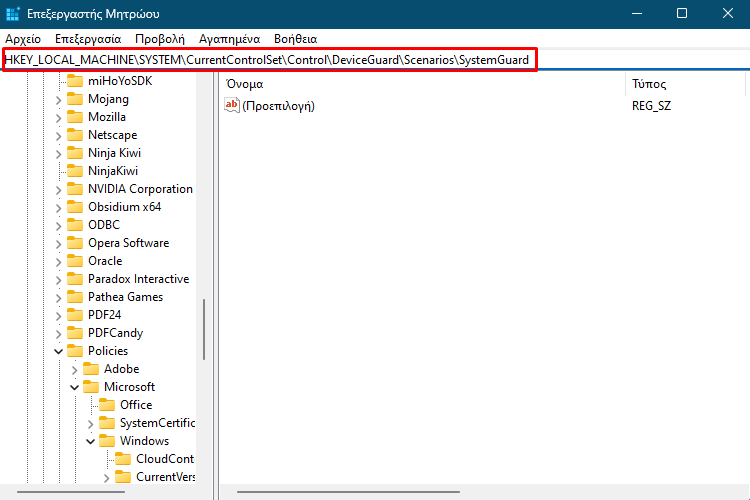Image resolution: width=750 pixels, height=500 pixels.
Task: Expand the Opera Software key
Action: 58,244
